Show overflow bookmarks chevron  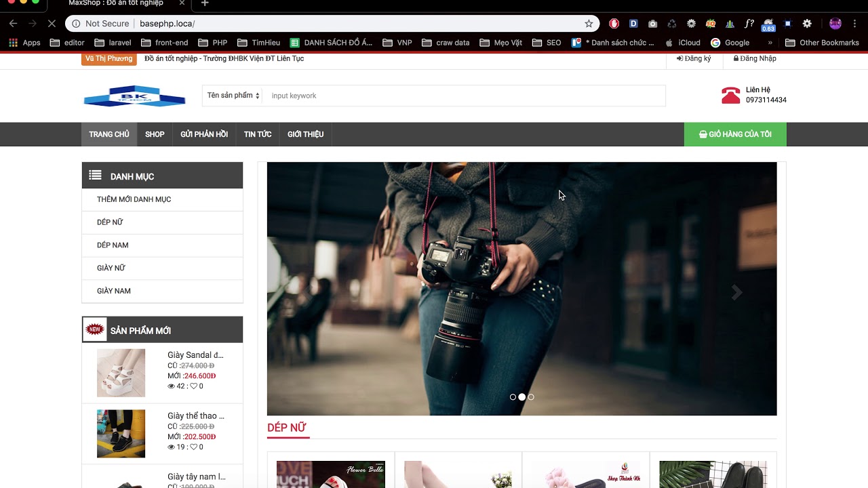tap(770, 43)
